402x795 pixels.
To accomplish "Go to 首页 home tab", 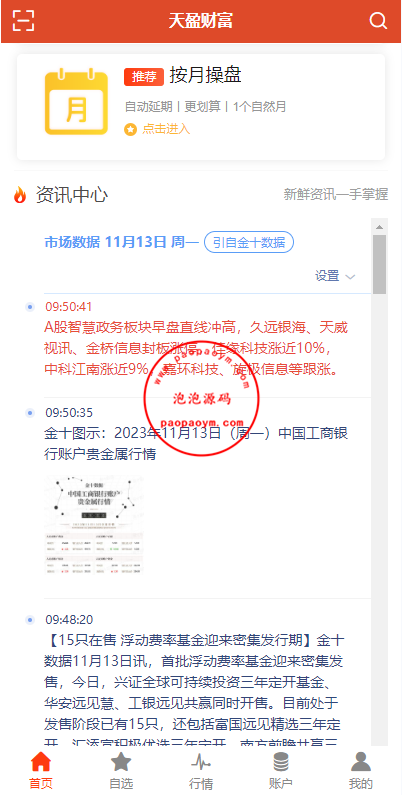I will [41, 771].
